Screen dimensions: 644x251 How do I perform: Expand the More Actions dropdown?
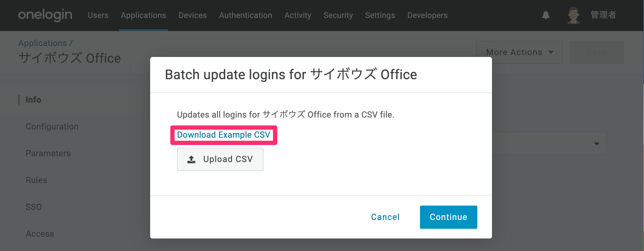coord(519,52)
